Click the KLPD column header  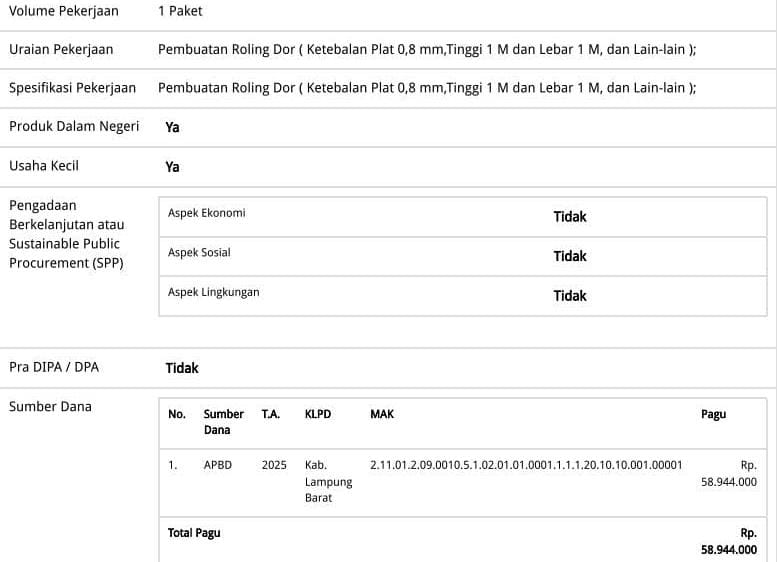point(317,414)
